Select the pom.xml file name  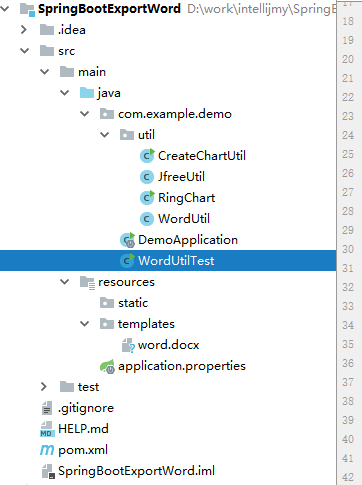point(83,450)
